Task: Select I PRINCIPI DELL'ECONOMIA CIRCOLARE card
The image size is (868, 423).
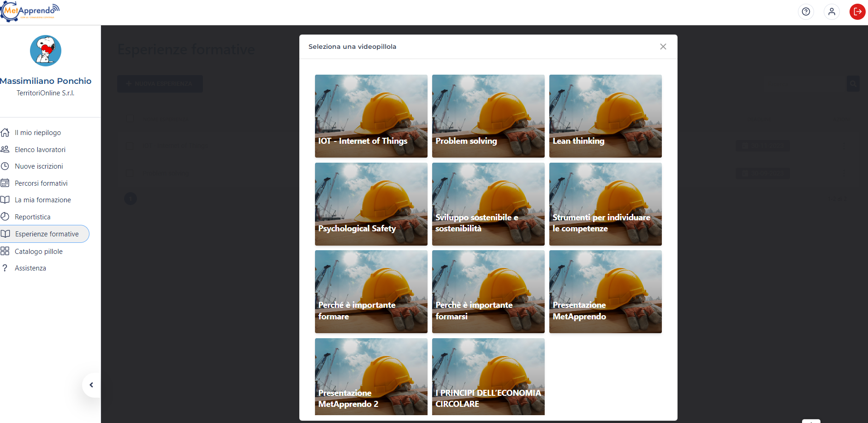Action: click(x=488, y=377)
